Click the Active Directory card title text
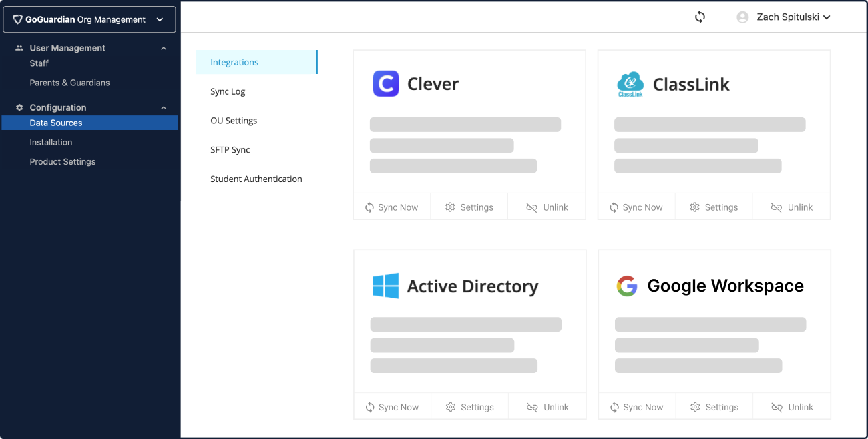Viewport: 868px width, 439px height. pos(473,286)
